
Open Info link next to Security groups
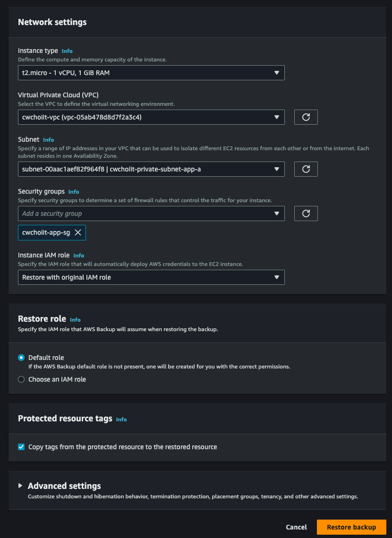pos(73,192)
